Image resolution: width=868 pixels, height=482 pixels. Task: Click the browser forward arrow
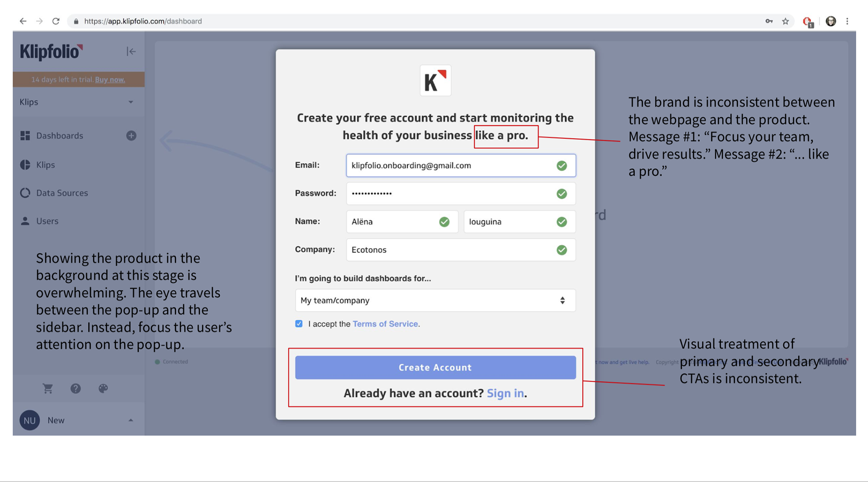pos(39,21)
